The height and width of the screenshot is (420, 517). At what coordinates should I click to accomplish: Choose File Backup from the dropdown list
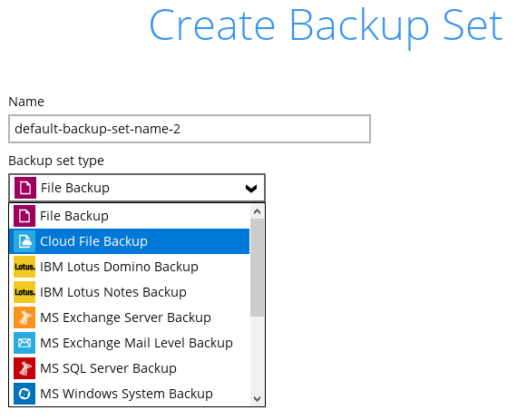[x=129, y=216]
